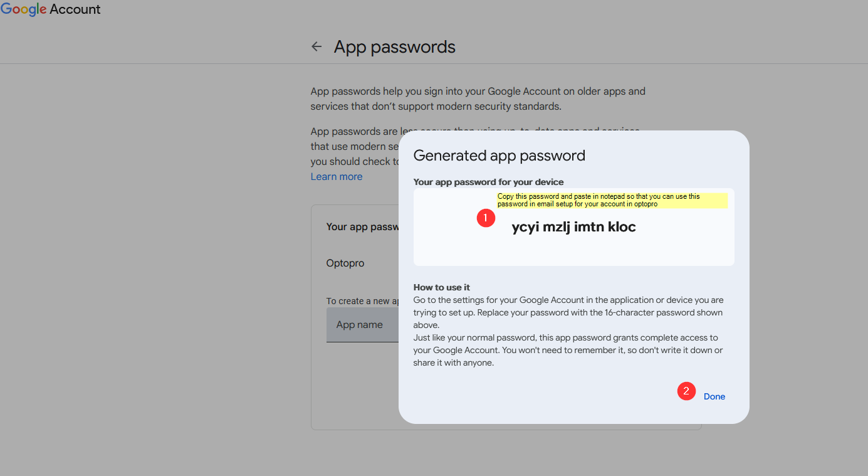Click the 'Go to the settings' instructions paragraph
This screenshot has width=868, height=476.
pyautogui.click(x=568, y=312)
